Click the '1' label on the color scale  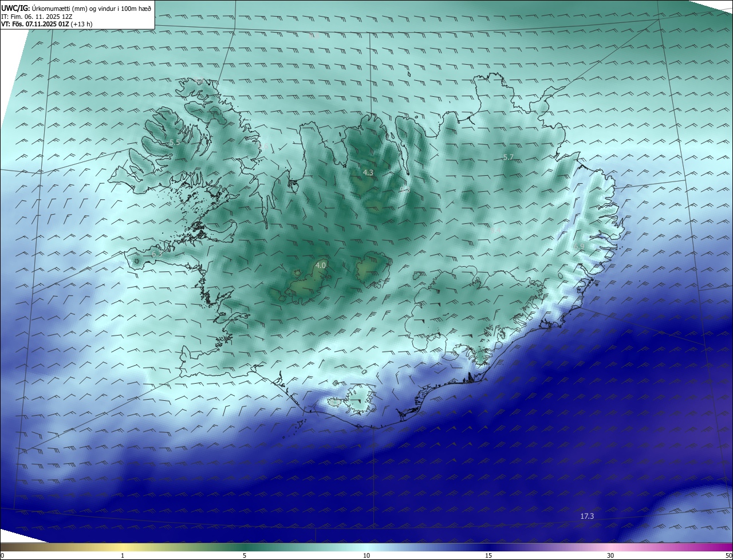pos(123,555)
